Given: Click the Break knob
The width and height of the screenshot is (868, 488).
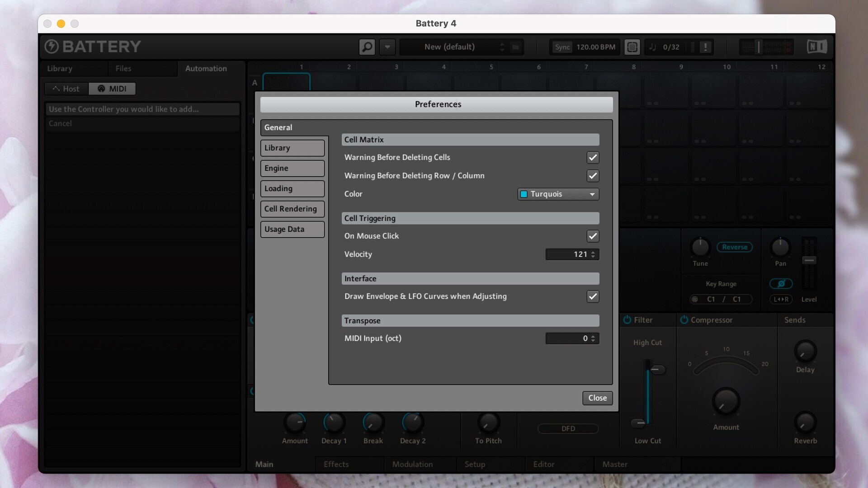Looking at the screenshot, I should click(373, 423).
